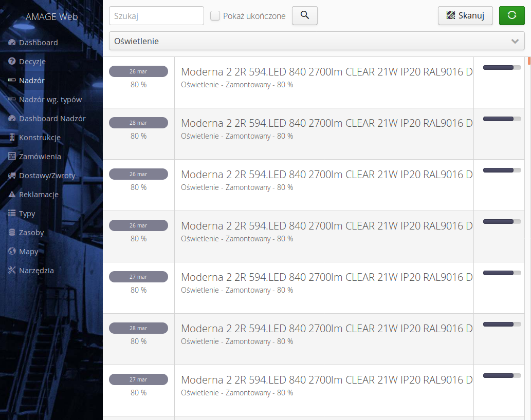The width and height of the screenshot is (531, 420).
Task: Click the Narzędzia wrench icon
Action: tap(12, 271)
